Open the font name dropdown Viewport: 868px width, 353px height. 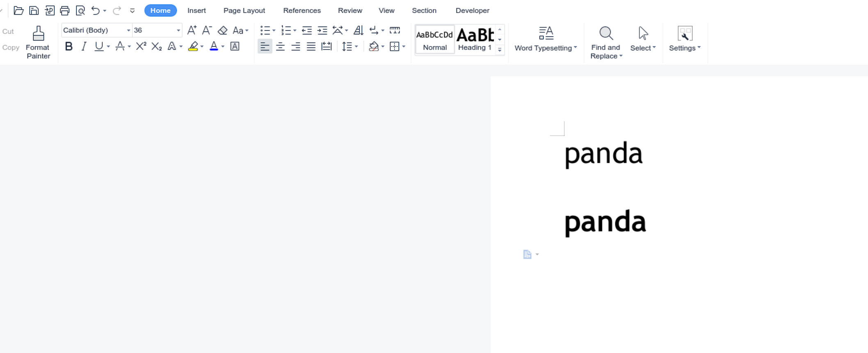tap(128, 30)
